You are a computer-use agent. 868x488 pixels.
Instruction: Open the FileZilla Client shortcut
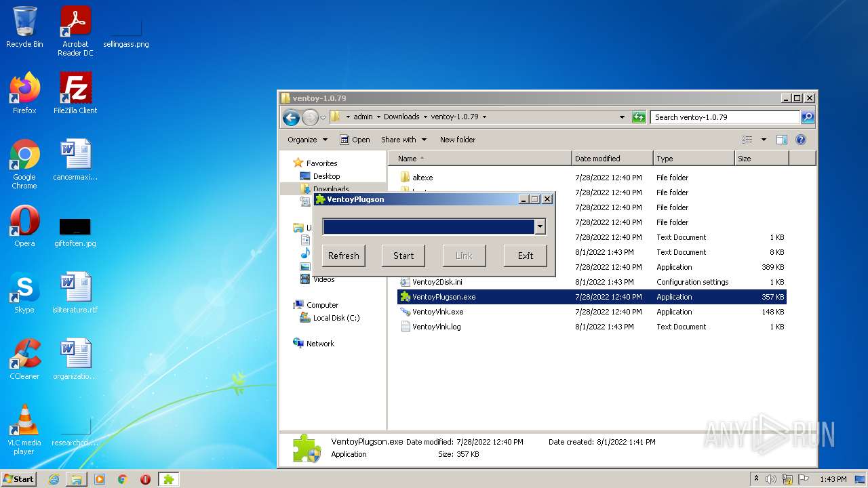point(75,94)
